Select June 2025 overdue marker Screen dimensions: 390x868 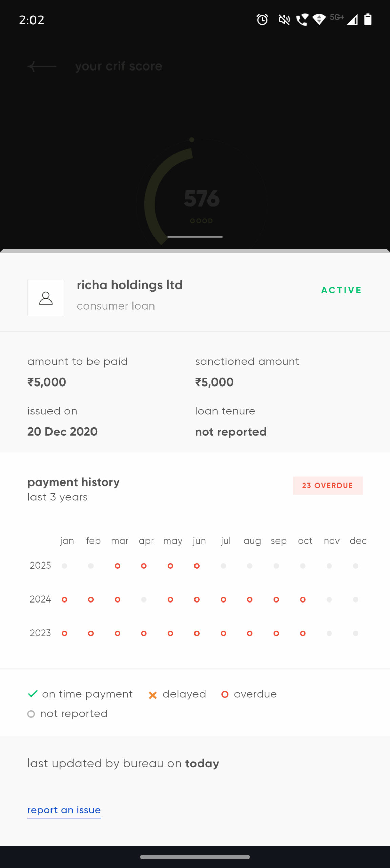tap(197, 566)
